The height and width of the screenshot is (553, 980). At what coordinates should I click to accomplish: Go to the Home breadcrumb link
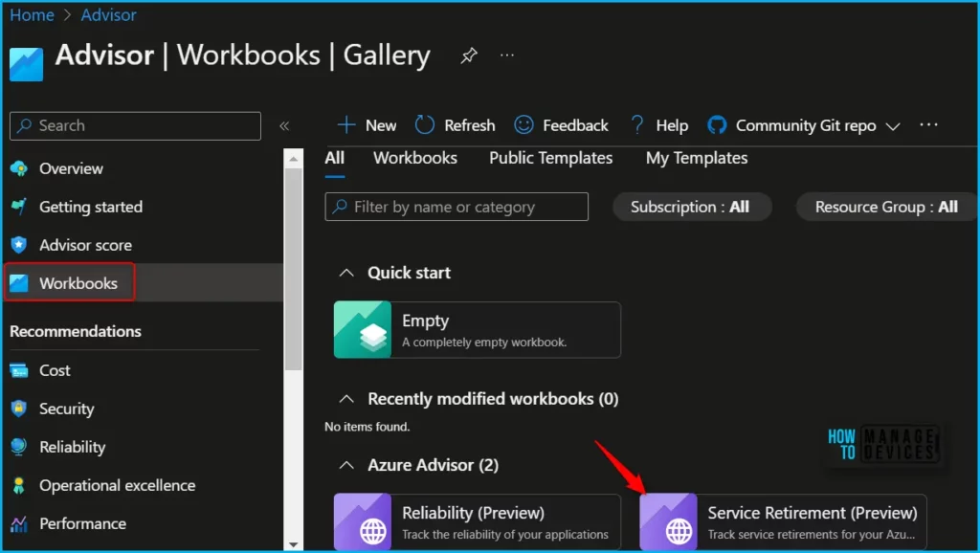coord(32,15)
